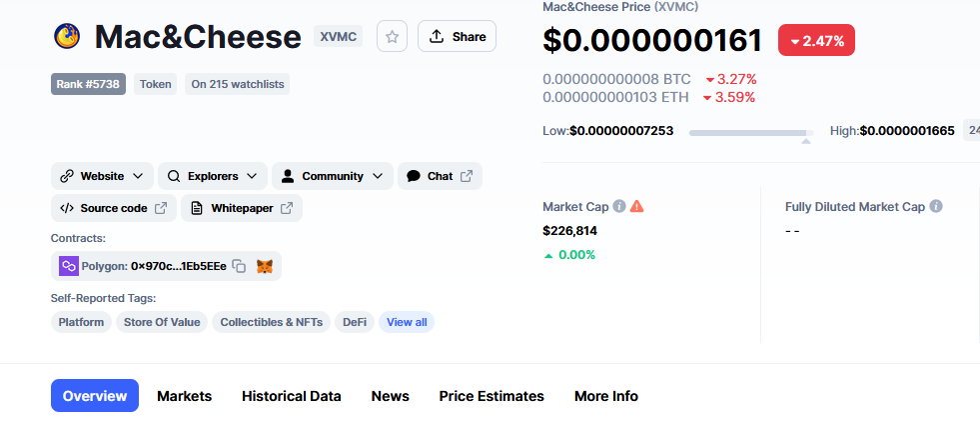Open the Price Estimates tab
The width and height of the screenshot is (980, 422).
pos(491,396)
